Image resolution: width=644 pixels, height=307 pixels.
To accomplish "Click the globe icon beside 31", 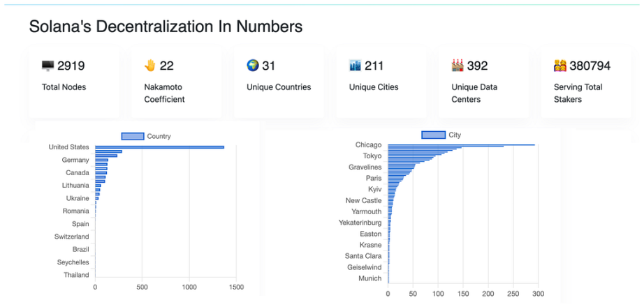I will pyautogui.click(x=252, y=66).
